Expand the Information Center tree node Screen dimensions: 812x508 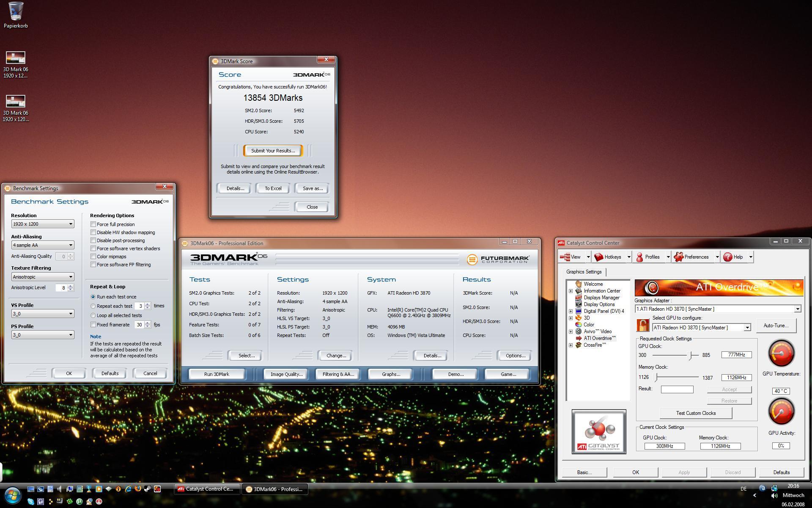pyautogui.click(x=571, y=291)
